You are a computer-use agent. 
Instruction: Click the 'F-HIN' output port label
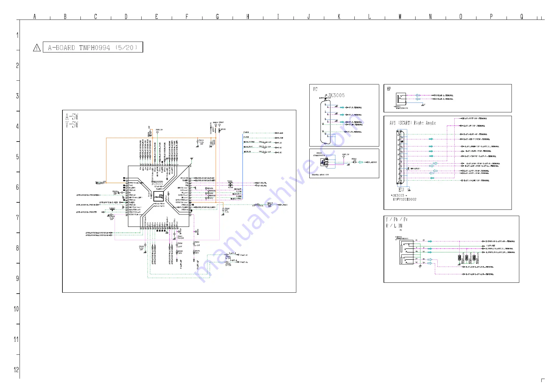(x=280, y=133)
